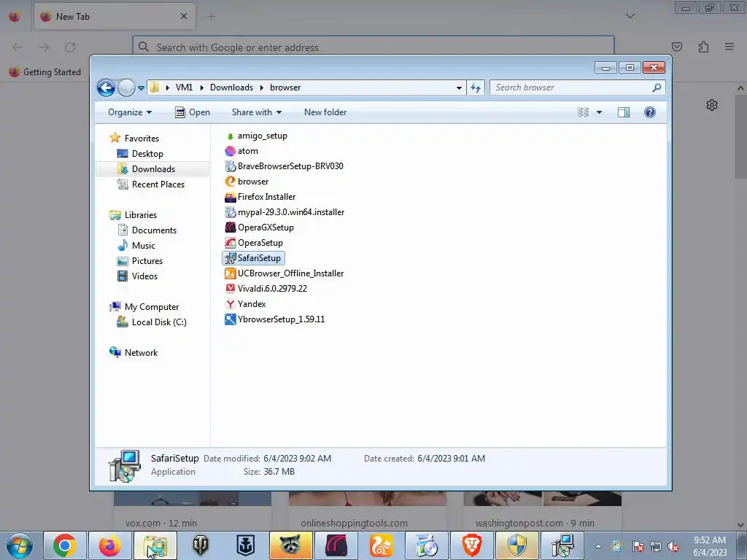Open Network in the navigation pane
Viewport: 747px width, 560px height.
pos(134,353)
